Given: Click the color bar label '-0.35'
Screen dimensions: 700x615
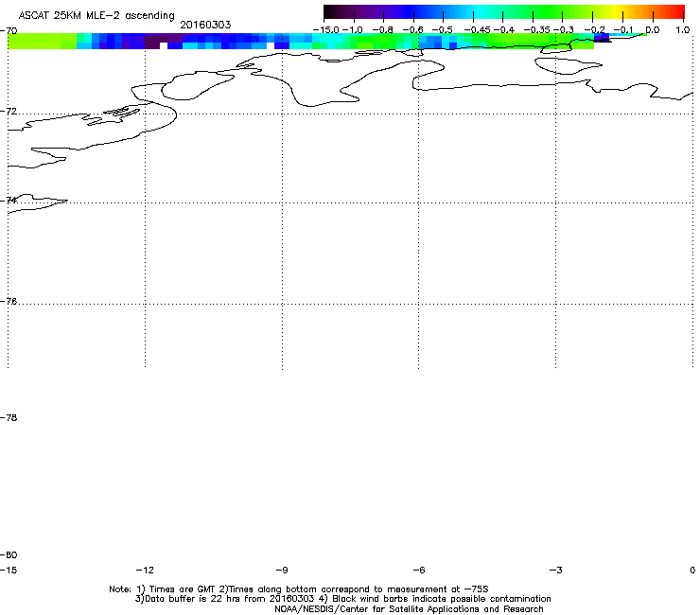Looking at the screenshot, I should [536, 30].
